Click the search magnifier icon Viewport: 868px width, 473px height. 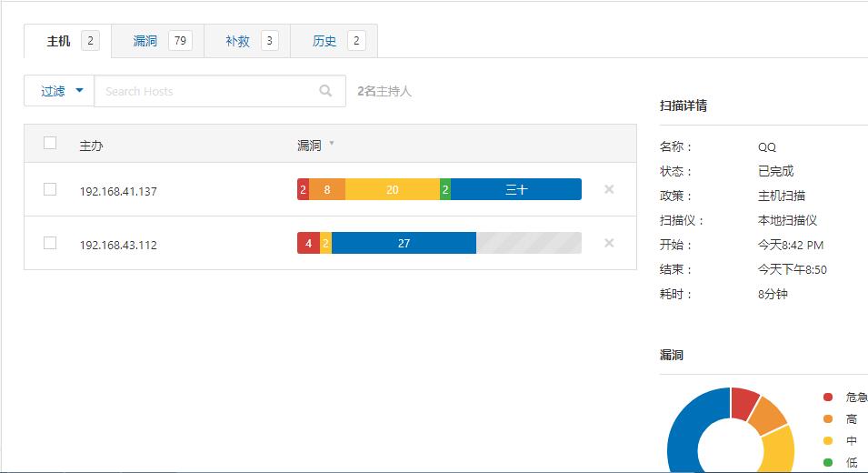[x=325, y=91]
